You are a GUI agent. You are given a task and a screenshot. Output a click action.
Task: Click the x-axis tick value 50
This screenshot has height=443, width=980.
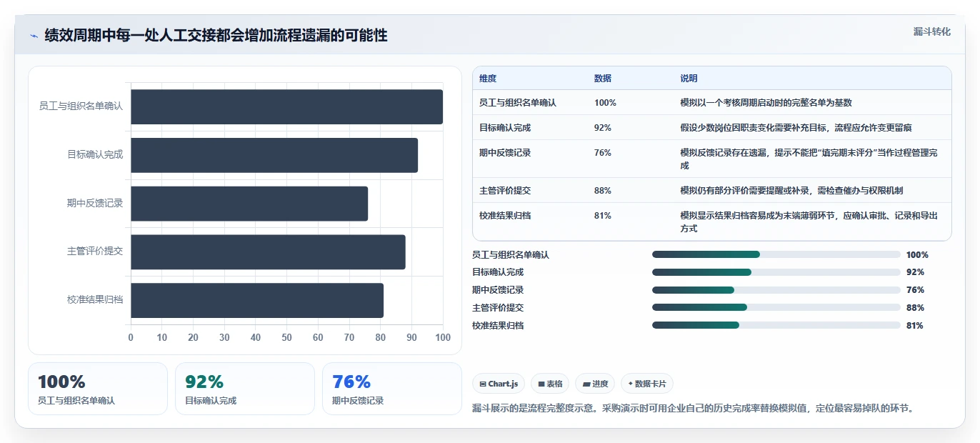click(287, 337)
